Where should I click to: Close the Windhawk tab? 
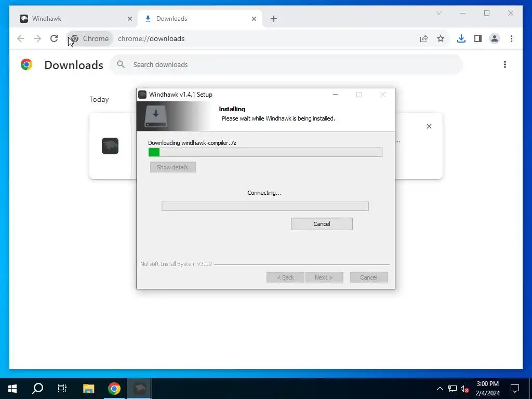tap(129, 19)
